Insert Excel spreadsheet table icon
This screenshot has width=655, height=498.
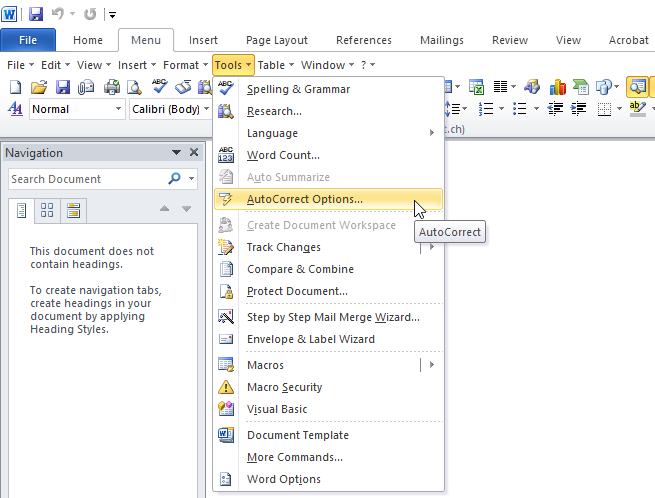[476, 87]
